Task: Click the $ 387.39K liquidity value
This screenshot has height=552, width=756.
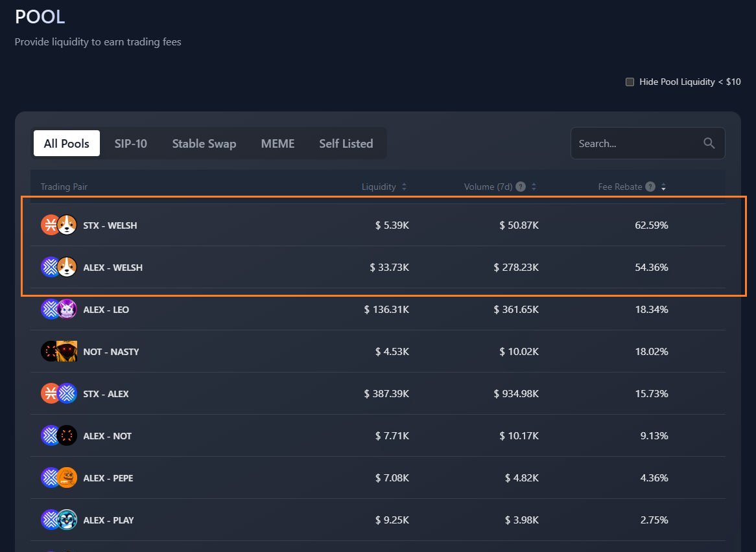Action: [386, 393]
